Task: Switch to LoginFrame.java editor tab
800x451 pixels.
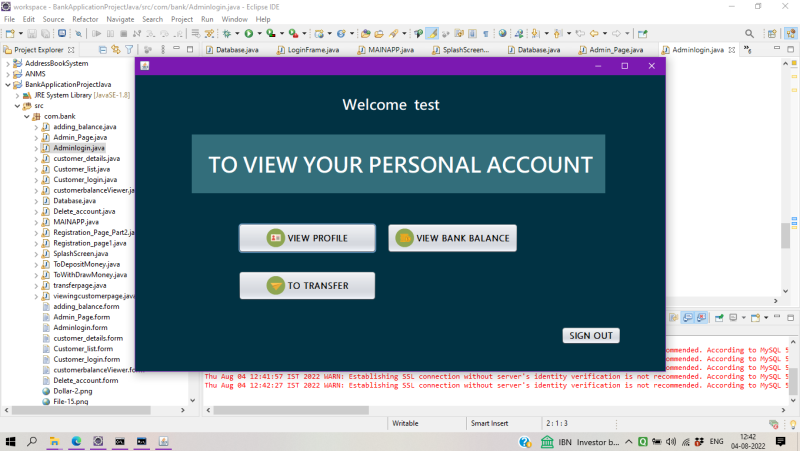Action: 308,49
